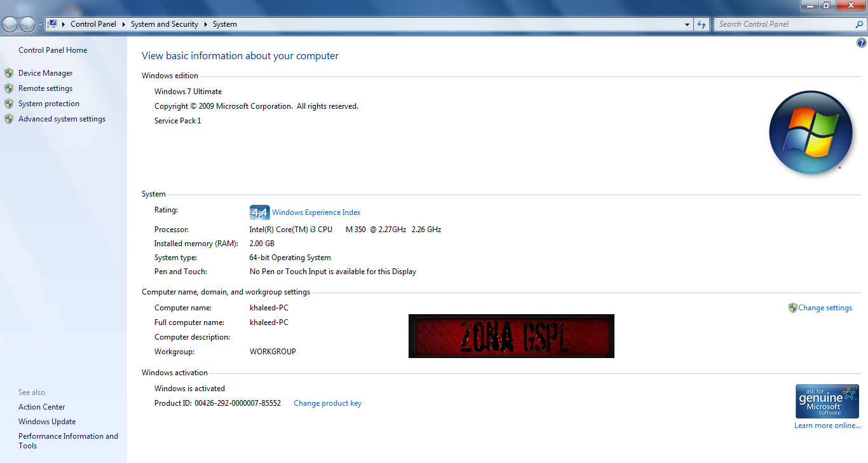Expand the arrow before Control Panel breadcrumb
Screen dimensions: 868x463
[x=64, y=24]
